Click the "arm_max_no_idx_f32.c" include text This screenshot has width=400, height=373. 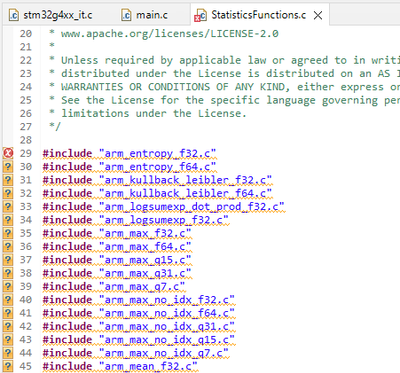tap(167, 300)
